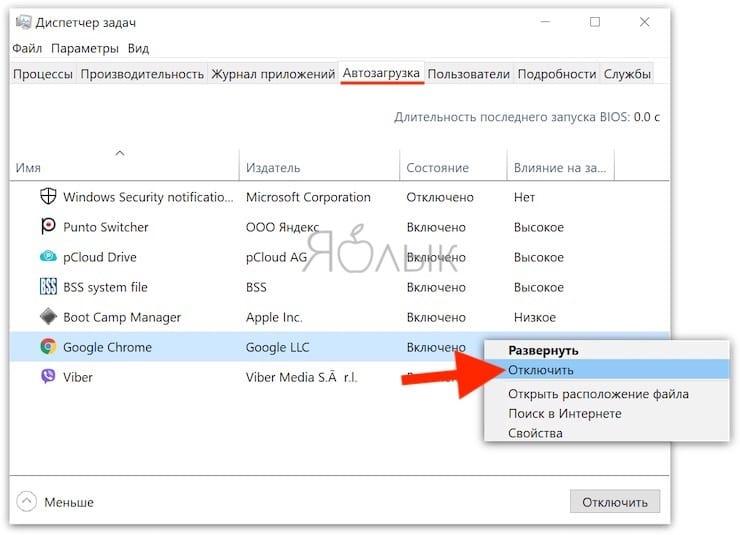Select the Viber entry name
The height and width of the screenshot is (535, 740).
click(x=78, y=377)
